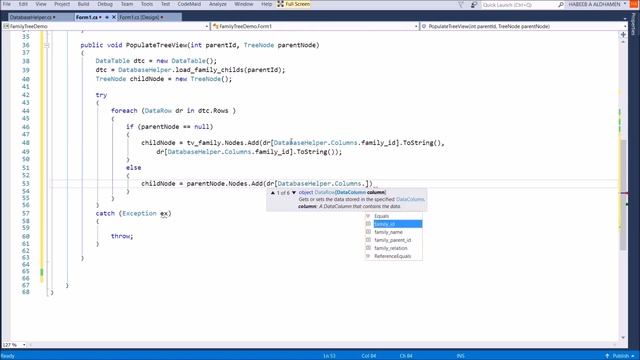This screenshot has height=360, width=640.
Task: Click the 'catch' keyword on line 57
Action: tap(105, 213)
